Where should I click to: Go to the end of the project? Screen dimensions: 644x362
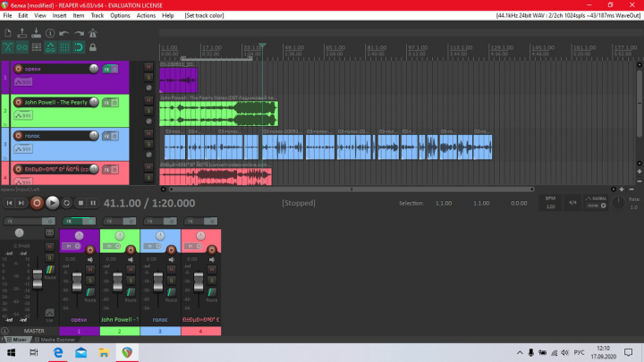coord(21,203)
